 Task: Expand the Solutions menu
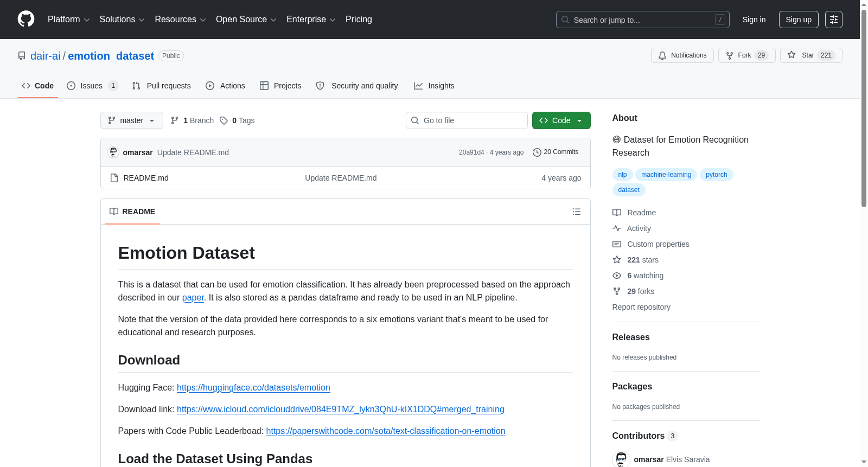click(122, 20)
